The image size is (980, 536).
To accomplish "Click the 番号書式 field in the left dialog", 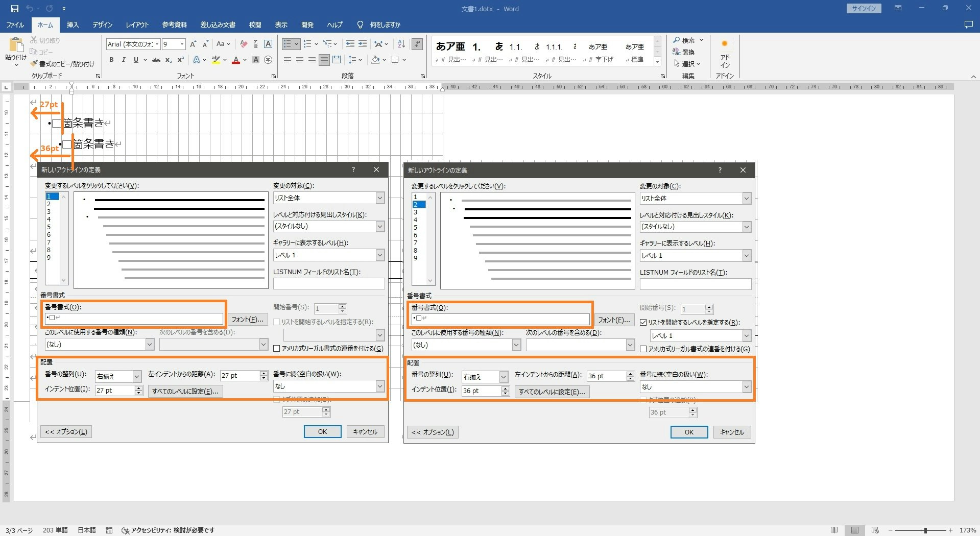I will 134,318.
